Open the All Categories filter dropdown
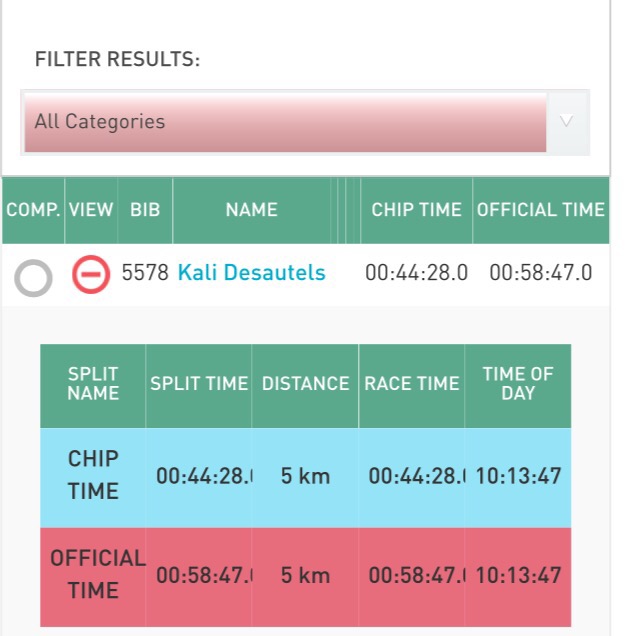Viewport: 640px width, 636px height. 285,122
